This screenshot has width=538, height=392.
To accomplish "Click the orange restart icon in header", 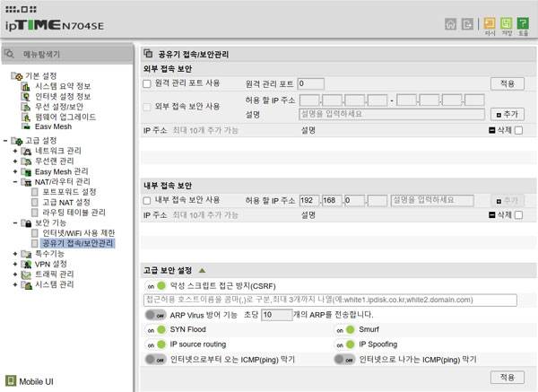I will pos(489,24).
